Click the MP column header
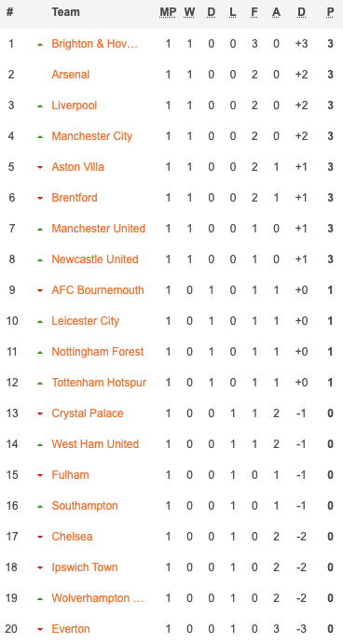The height and width of the screenshot is (644, 343). pyautogui.click(x=168, y=12)
